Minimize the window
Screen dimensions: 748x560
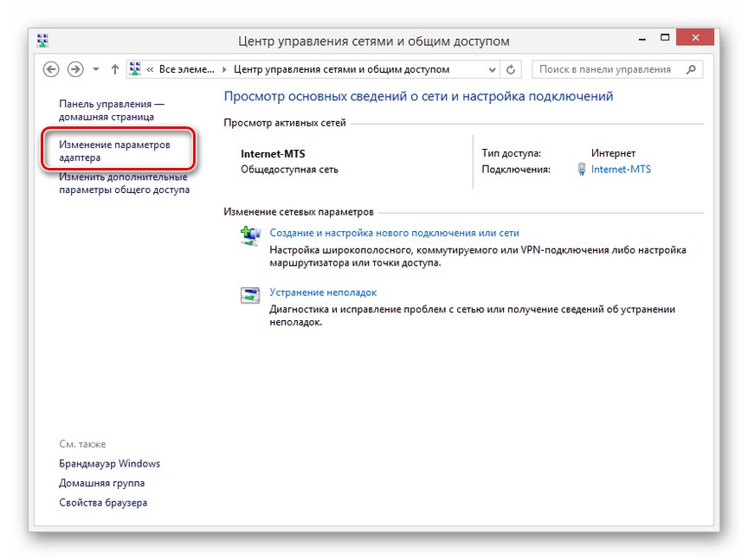[x=642, y=38]
